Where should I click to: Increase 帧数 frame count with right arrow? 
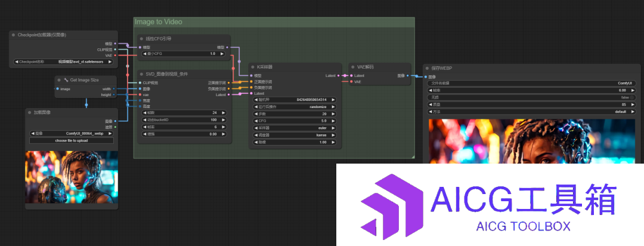pyautogui.click(x=224, y=112)
